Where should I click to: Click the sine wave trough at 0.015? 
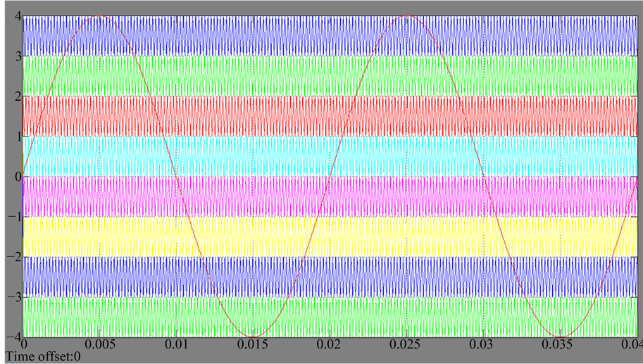click(x=253, y=336)
